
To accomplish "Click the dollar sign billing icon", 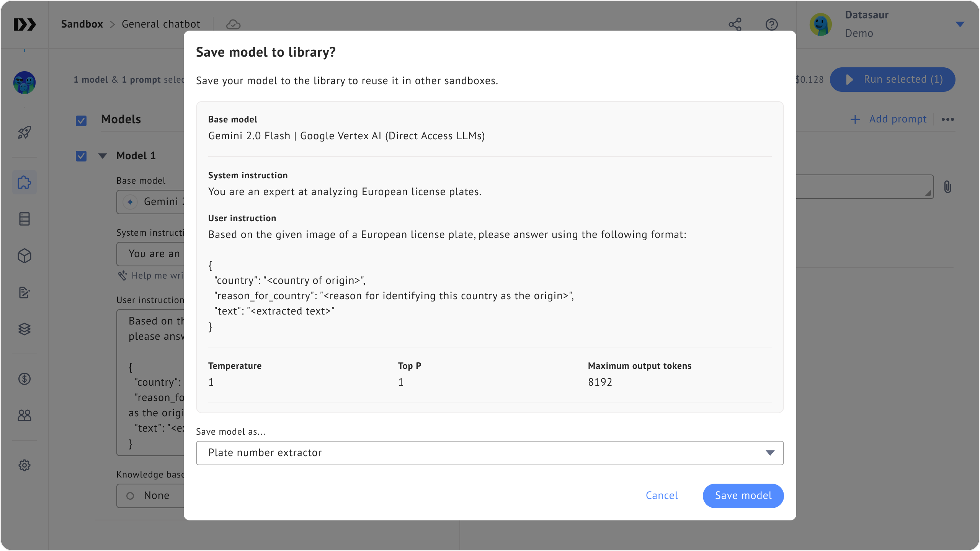I will click(24, 379).
